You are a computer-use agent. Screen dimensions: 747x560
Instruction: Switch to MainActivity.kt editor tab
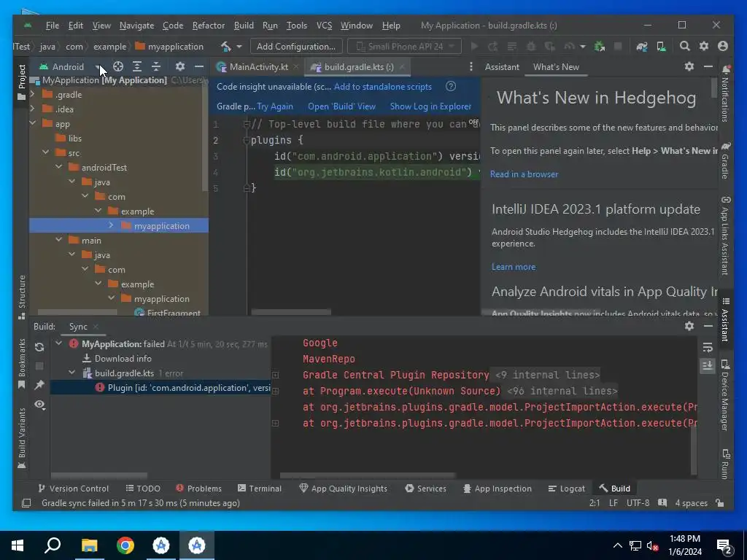click(x=258, y=66)
